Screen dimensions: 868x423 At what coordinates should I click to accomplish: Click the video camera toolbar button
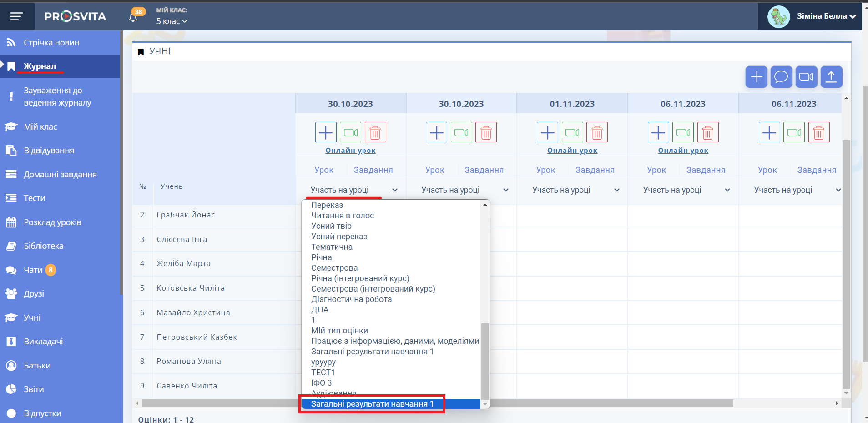[806, 77]
